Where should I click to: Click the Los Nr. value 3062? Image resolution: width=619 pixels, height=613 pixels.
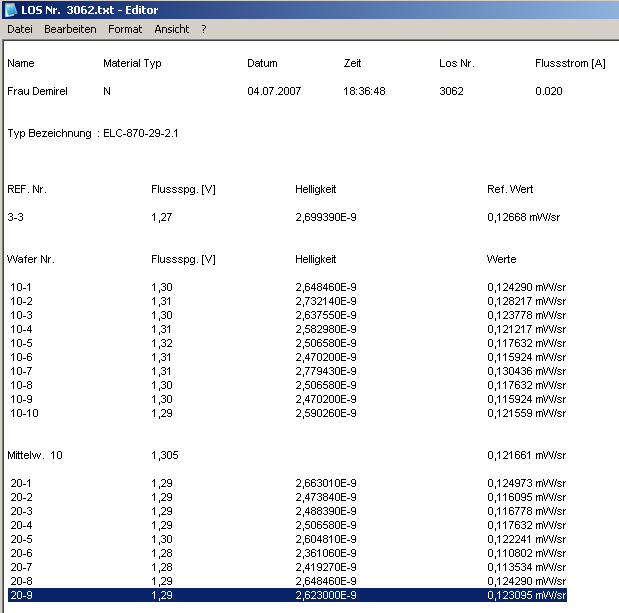451,91
